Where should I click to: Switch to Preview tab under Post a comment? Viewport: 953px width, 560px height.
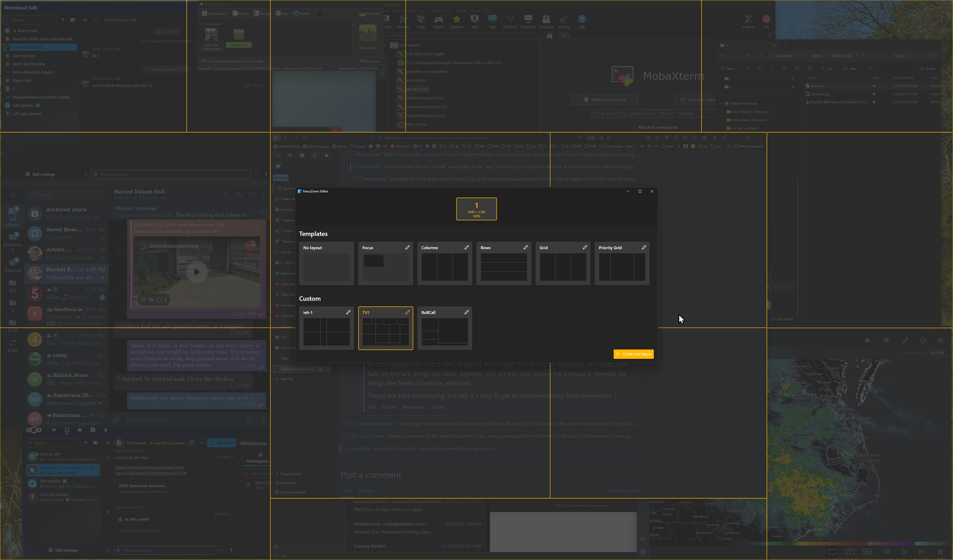(x=366, y=491)
